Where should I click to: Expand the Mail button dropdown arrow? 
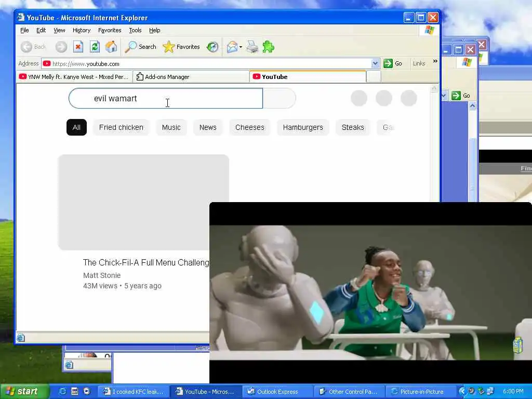click(241, 47)
